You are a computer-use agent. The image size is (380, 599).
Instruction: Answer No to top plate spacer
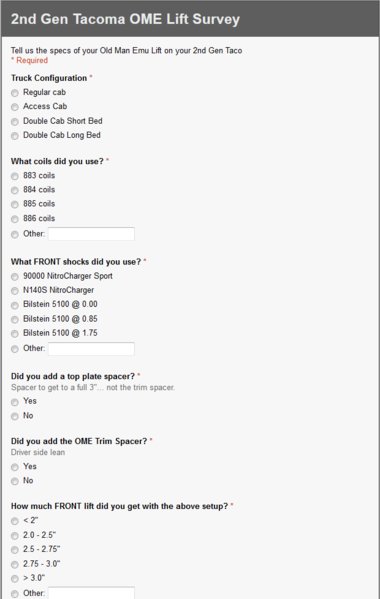click(x=15, y=416)
